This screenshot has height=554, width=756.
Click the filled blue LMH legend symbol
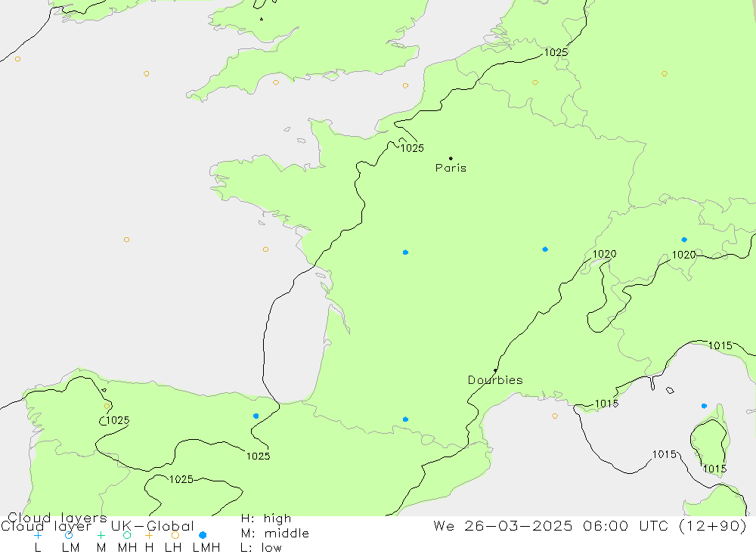203,535
